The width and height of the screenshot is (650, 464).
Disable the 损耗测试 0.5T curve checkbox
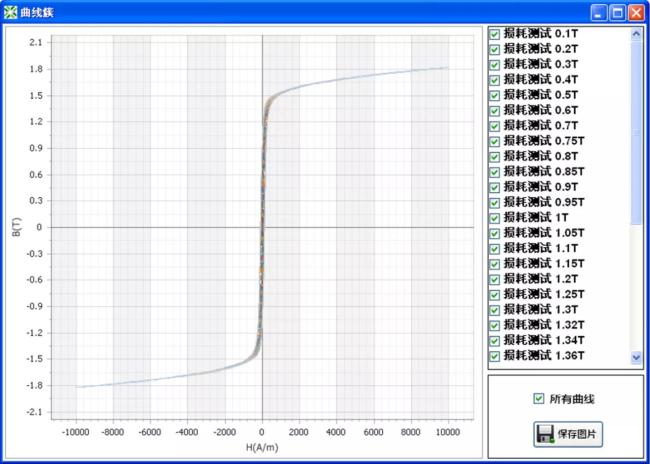pos(494,95)
